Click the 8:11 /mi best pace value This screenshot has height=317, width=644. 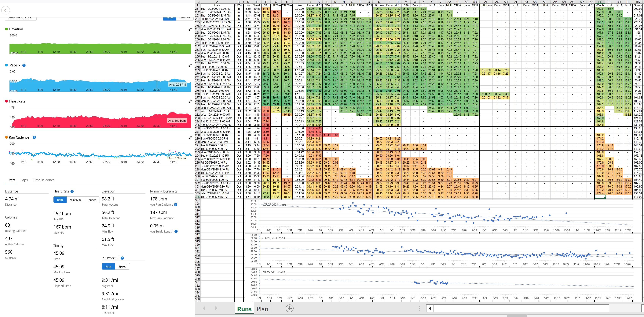pos(110,307)
